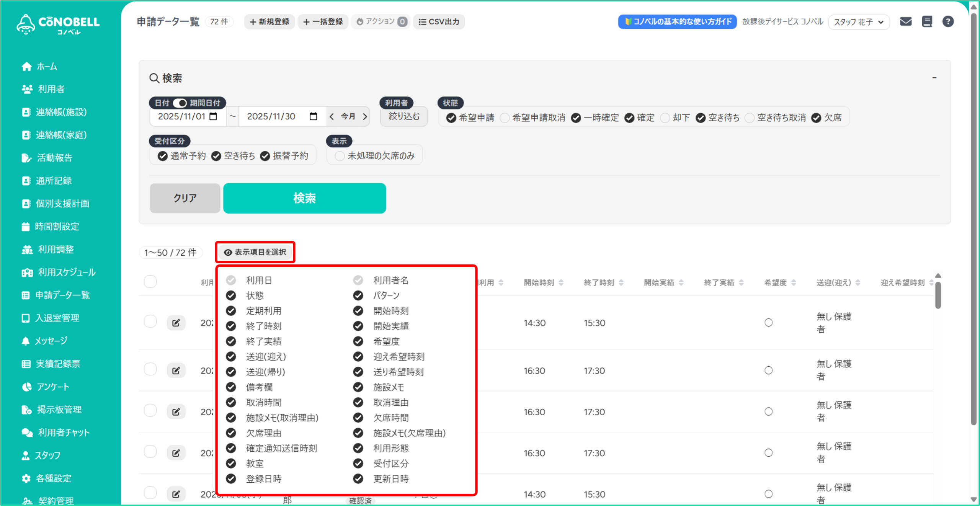The width and height of the screenshot is (980, 506).
Task: Go to next month with right chevron
Action: [365, 116]
